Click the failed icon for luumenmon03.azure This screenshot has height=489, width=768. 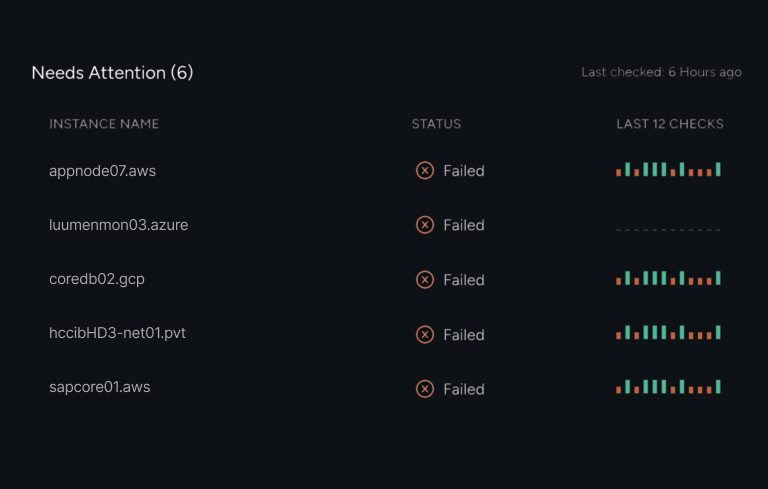pos(425,225)
